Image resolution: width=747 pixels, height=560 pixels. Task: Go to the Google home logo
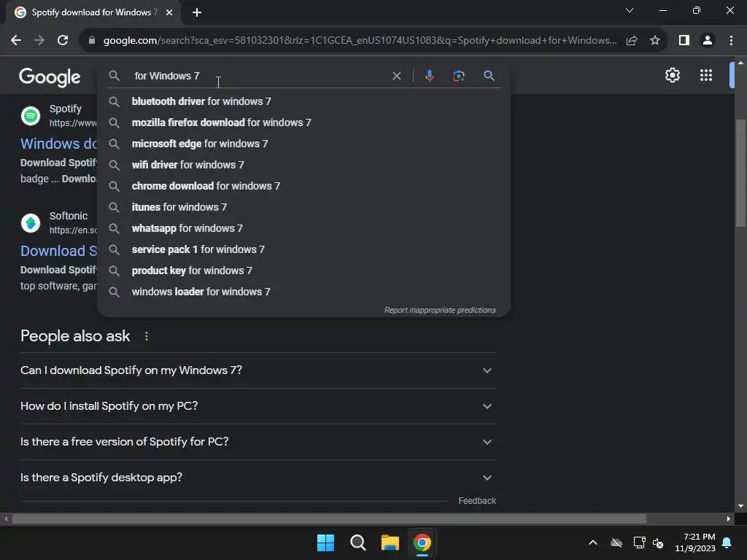click(x=50, y=77)
